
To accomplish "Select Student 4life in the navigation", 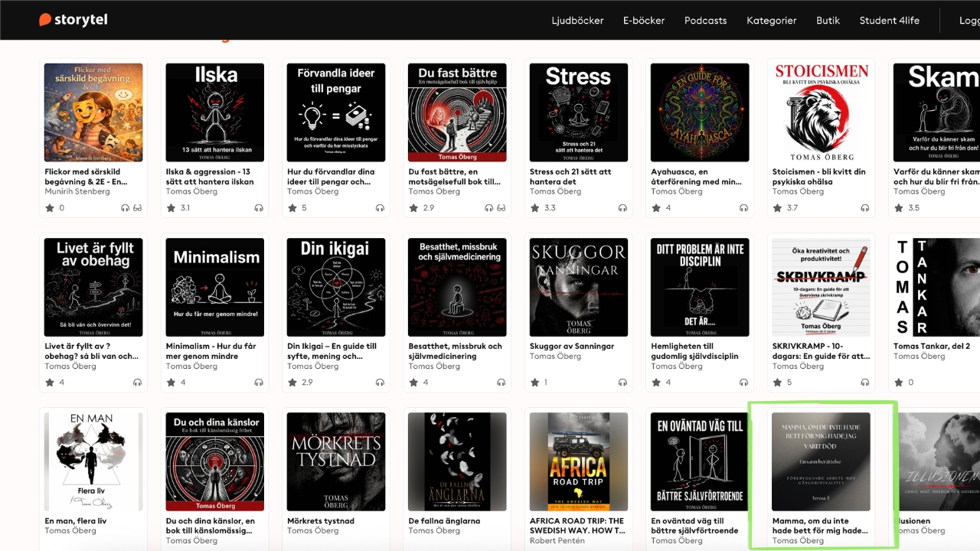I will [x=890, y=21].
